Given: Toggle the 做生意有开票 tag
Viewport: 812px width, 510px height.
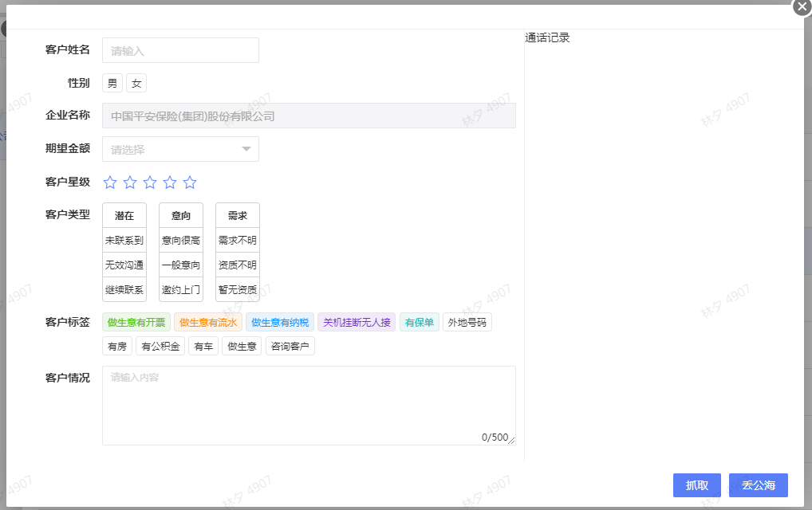Looking at the screenshot, I should [136, 322].
